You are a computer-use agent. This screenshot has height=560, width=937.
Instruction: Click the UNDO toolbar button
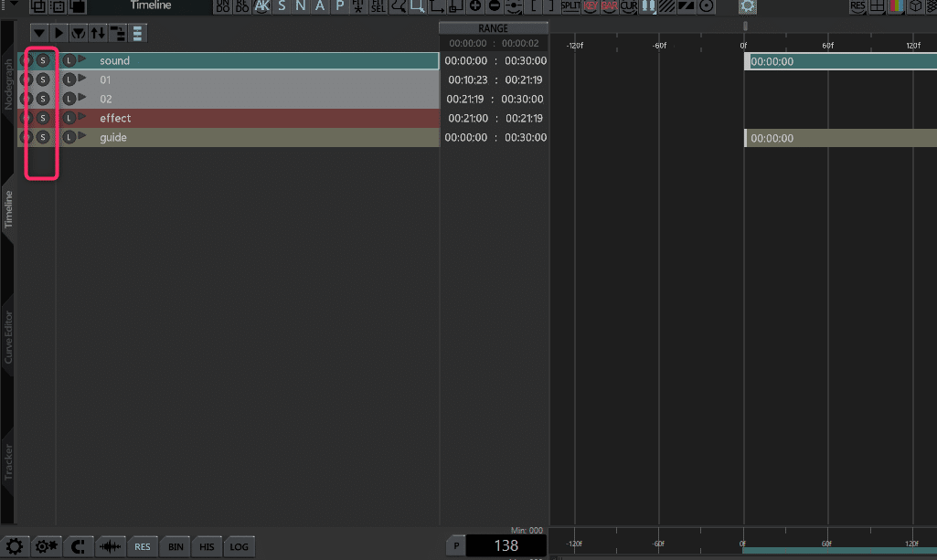222,6
